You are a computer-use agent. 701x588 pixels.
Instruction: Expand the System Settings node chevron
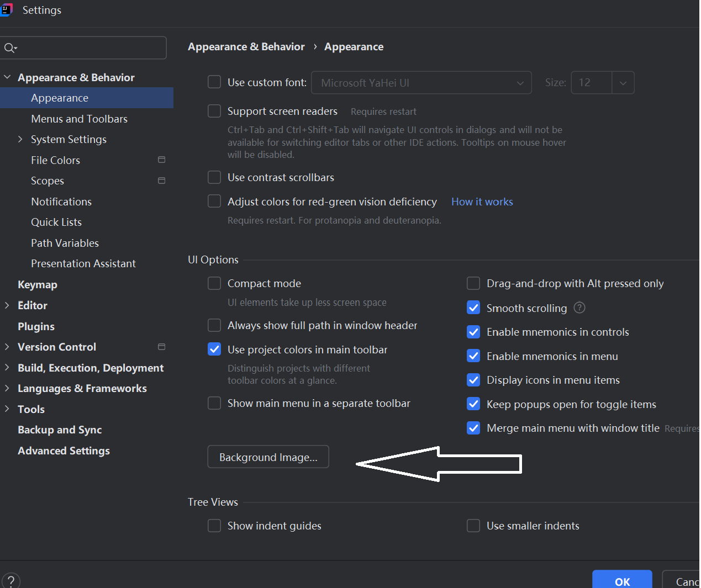20,139
